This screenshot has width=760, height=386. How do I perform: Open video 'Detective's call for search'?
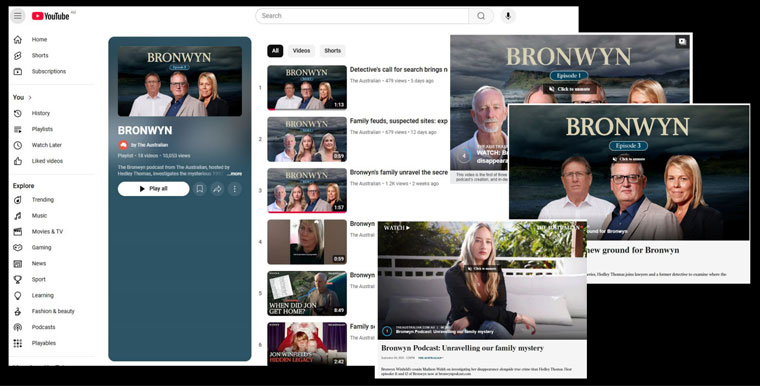tap(398, 70)
